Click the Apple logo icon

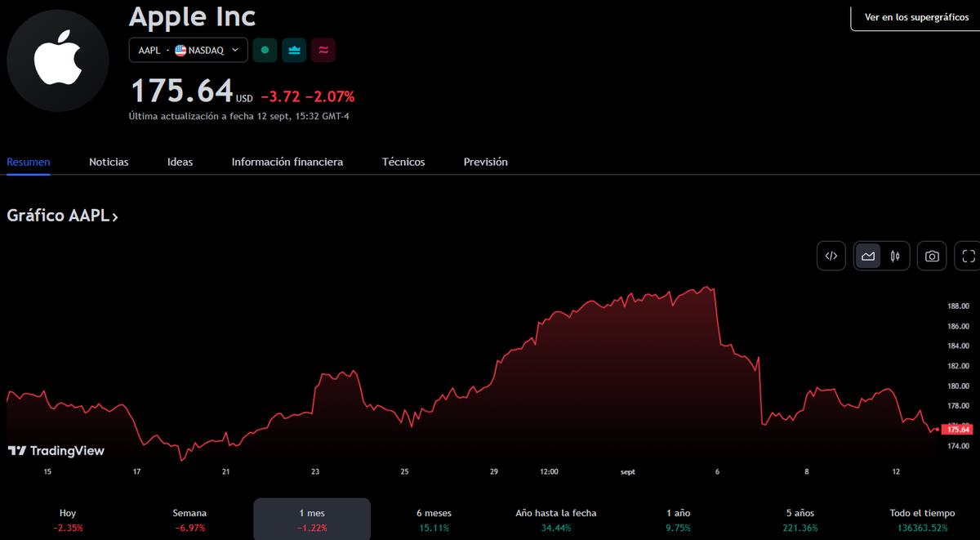tap(58, 60)
